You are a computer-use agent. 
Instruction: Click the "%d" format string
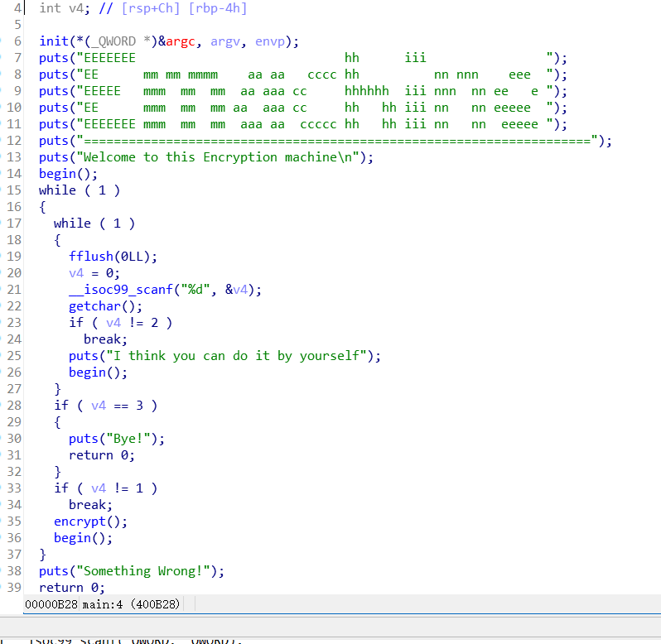pos(195,290)
